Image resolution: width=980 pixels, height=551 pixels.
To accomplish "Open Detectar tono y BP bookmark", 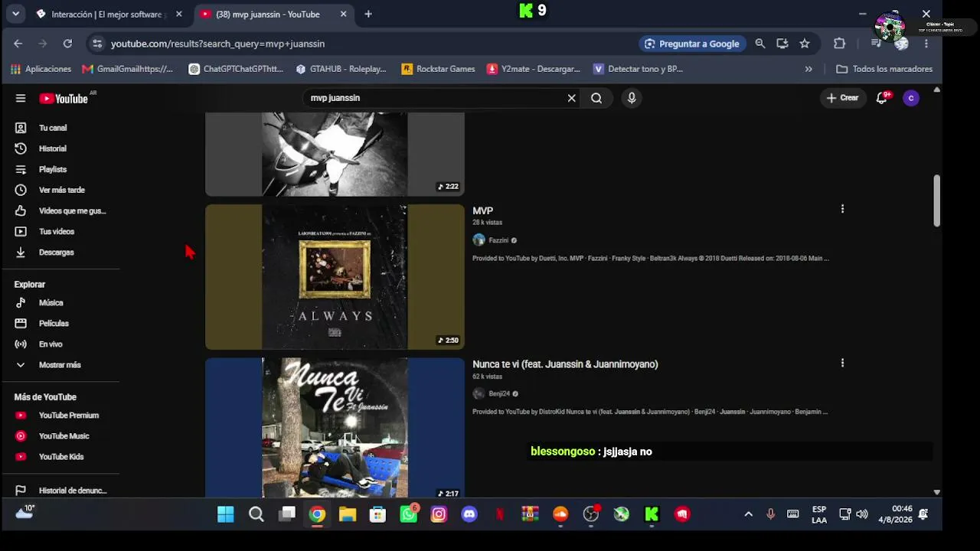I will [x=638, y=69].
